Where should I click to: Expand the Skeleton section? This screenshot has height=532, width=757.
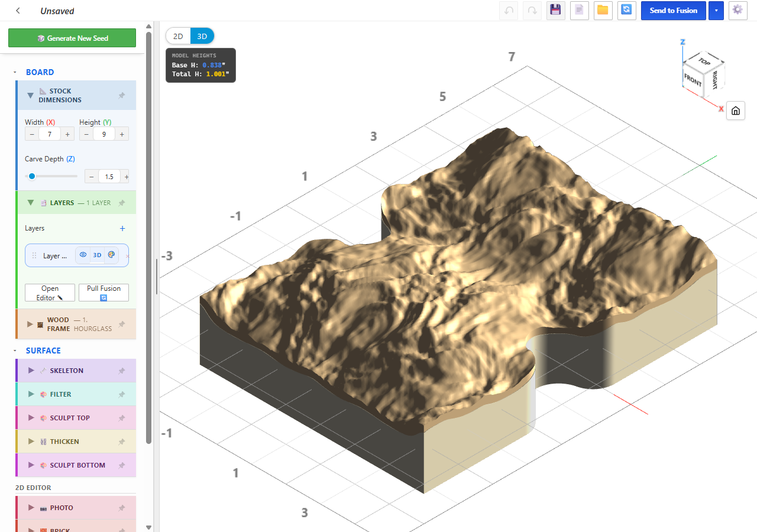tap(31, 371)
